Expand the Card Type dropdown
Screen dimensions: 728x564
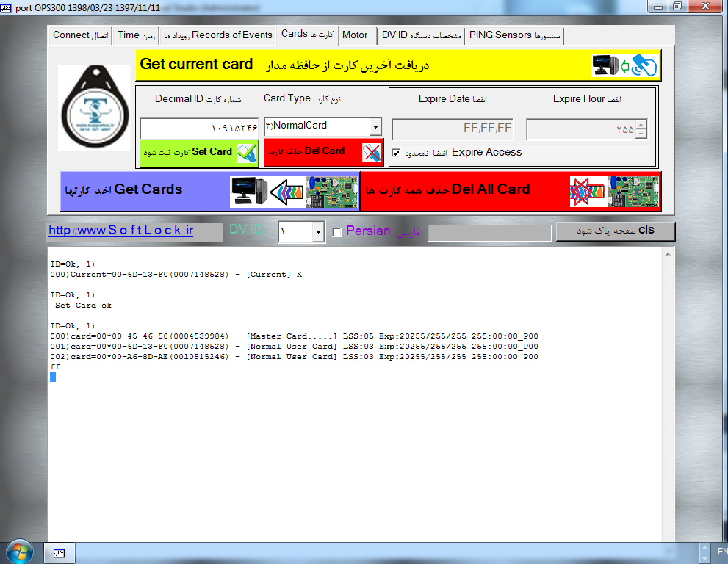375,127
